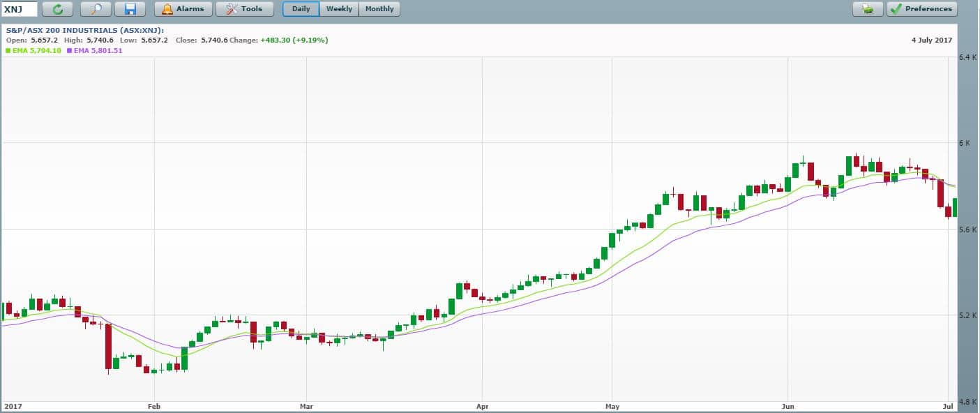Click the green refresh chart button
The width and height of the screenshot is (980, 413).
click(57, 9)
